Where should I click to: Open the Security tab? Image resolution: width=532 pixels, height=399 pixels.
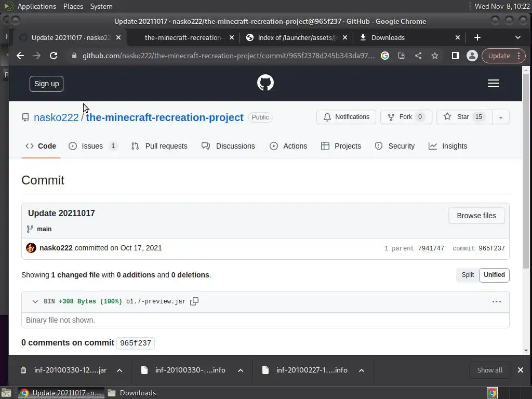click(395, 146)
